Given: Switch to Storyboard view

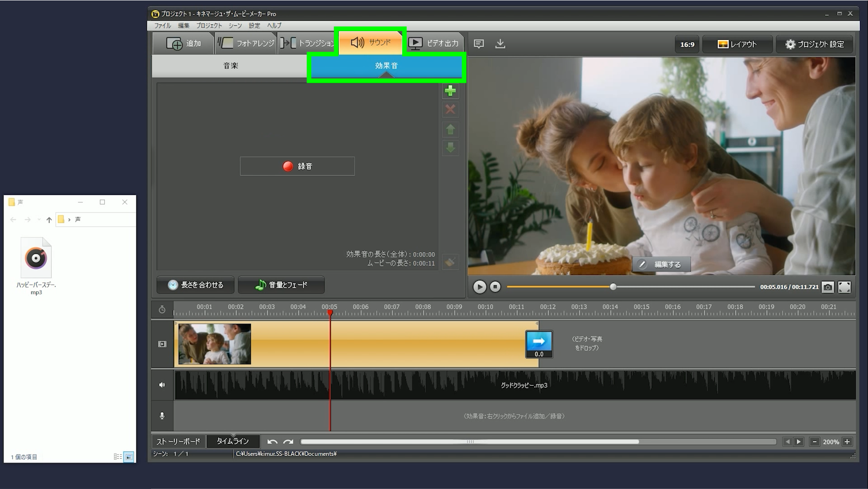Looking at the screenshot, I should pos(178,441).
